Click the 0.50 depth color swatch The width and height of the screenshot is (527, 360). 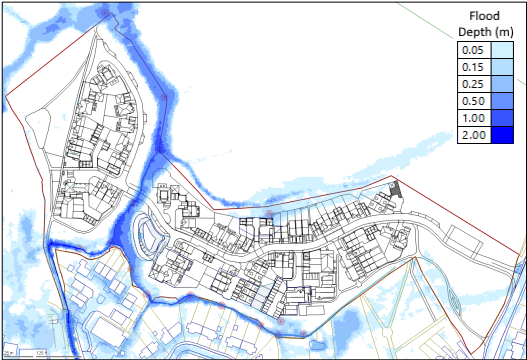pyautogui.click(x=502, y=101)
